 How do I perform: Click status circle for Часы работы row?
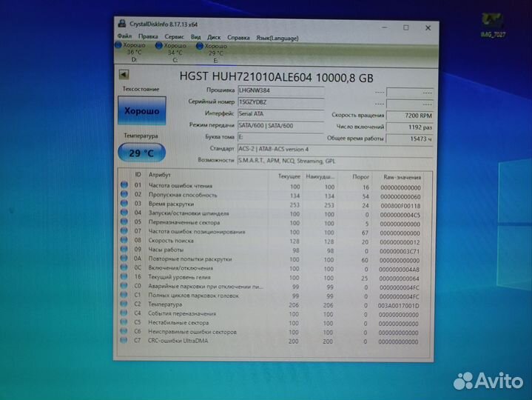[x=124, y=250]
